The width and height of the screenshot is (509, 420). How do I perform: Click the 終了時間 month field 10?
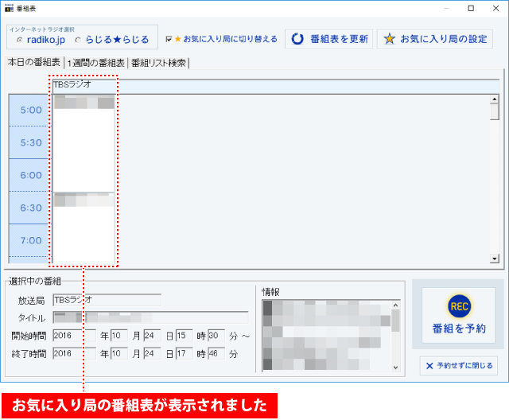(x=119, y=353)
